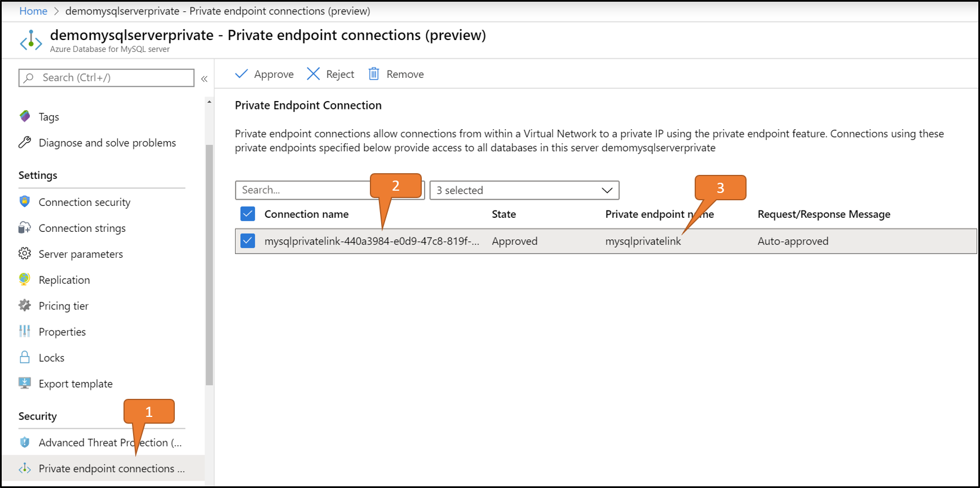
Task: Collapse the sidebar with double chevron
Action: click(x=204, y=79)
